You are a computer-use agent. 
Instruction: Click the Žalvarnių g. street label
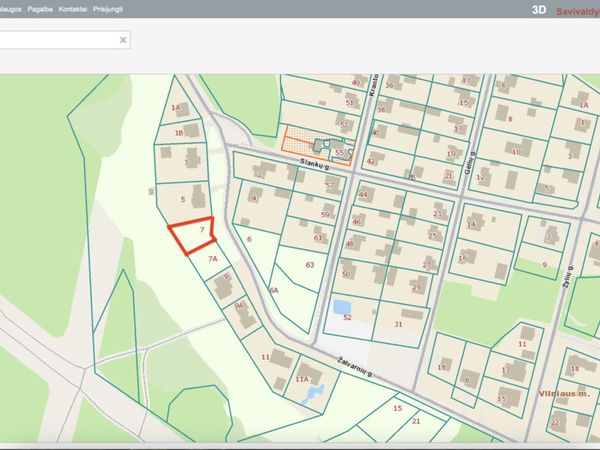tap(355, 367)
